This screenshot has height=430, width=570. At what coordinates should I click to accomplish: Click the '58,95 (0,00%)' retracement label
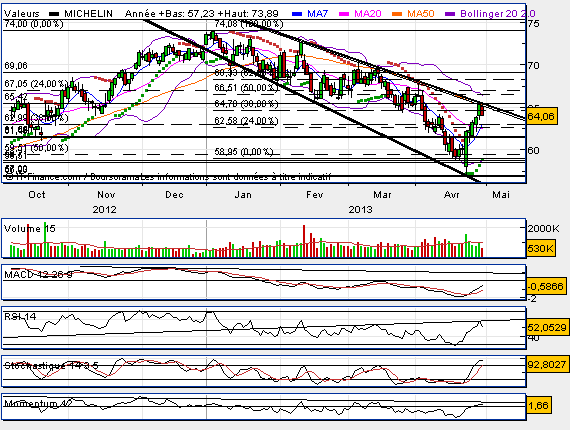pos(244,152)
